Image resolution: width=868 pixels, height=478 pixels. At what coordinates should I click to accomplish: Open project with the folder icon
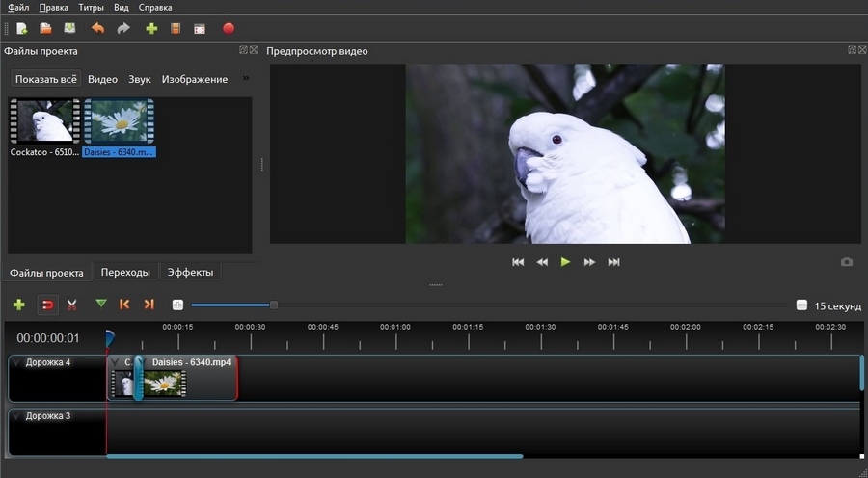click(45, 28)
